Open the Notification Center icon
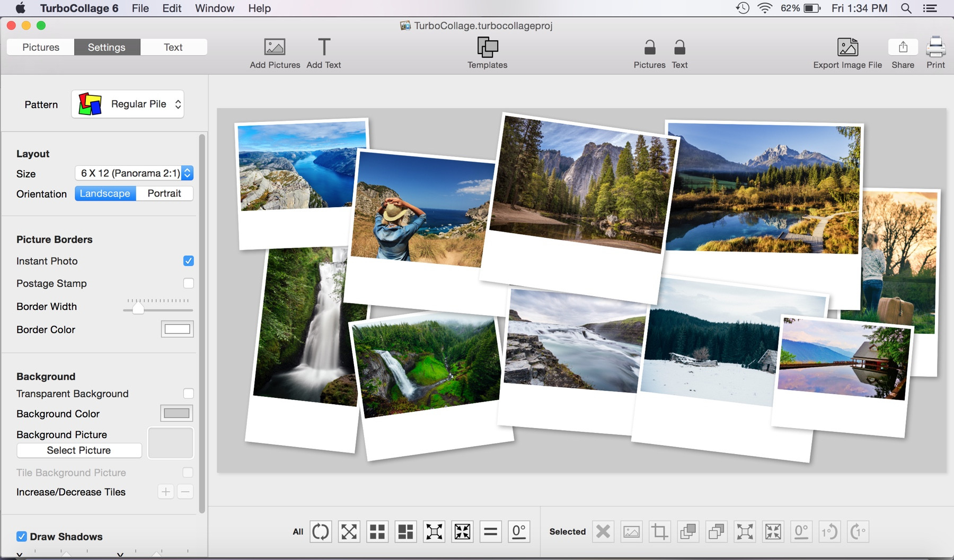The height and width of the screenshot is (560, 954). click(x=931, y=8)
